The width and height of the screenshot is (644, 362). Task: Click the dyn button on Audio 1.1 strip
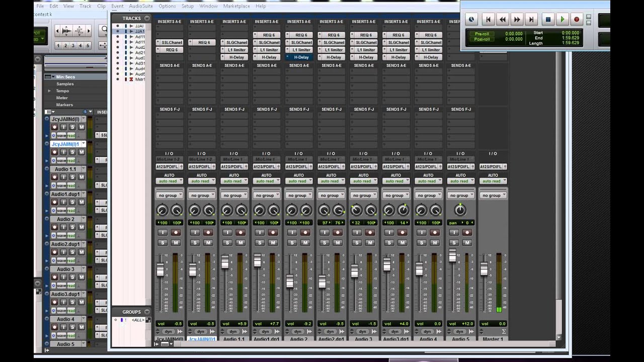233,331
